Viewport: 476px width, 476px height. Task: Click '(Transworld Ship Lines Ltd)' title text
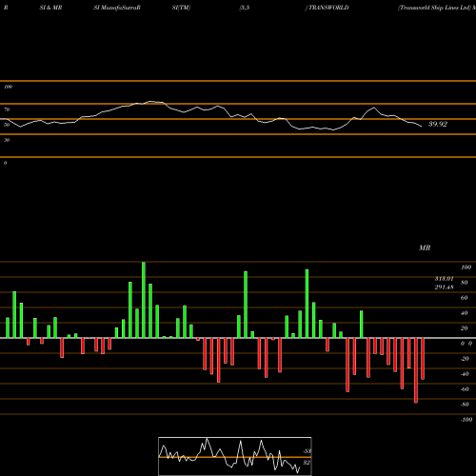pyautogui.click(x=434, y=8)
